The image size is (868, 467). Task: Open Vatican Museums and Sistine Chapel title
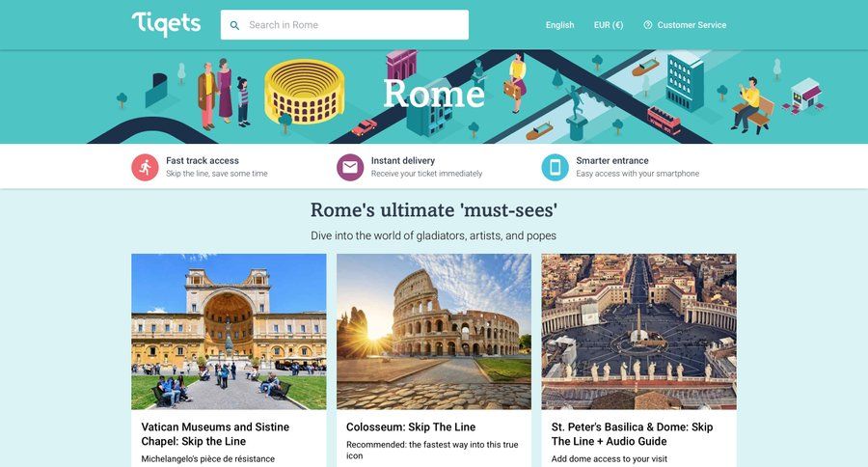tap(215, 434)
